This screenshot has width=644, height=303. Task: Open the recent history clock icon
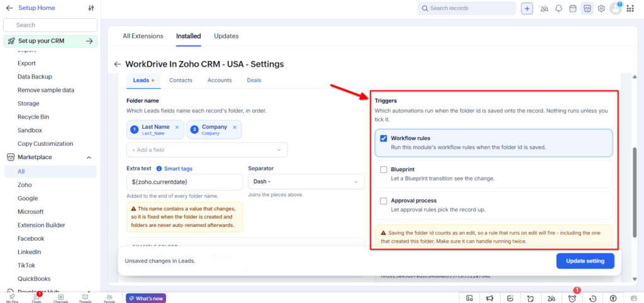[x=592, y=299]
